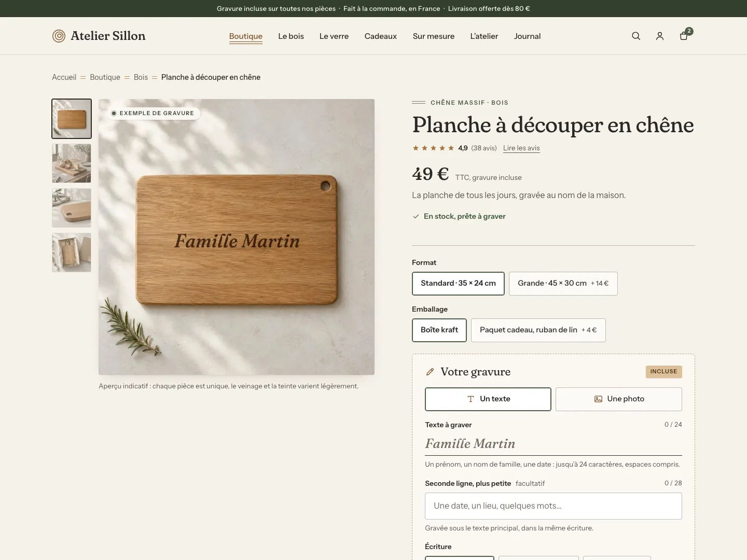This screenshot has height=560, width=747.
Task: Click the main engraved board product image
Action: (237, 237)
